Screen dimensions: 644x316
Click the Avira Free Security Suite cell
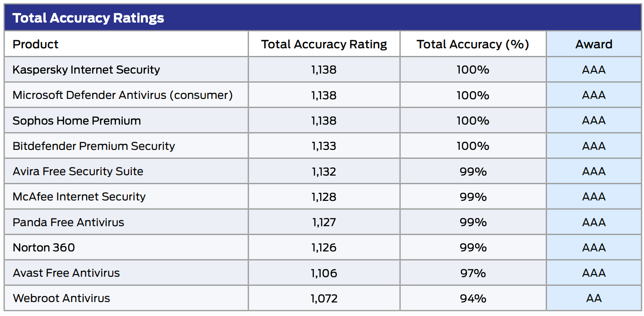click(78, 172)
